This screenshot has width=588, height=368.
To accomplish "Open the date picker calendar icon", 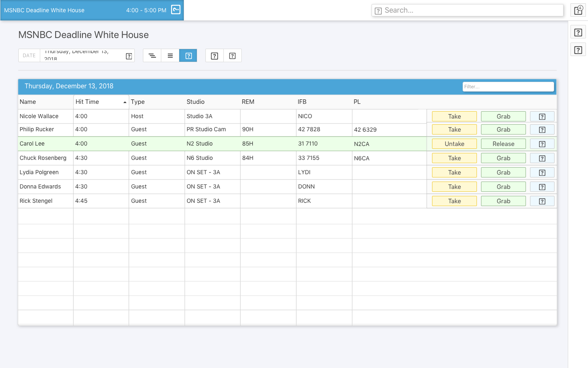I will tap(129, 56).
